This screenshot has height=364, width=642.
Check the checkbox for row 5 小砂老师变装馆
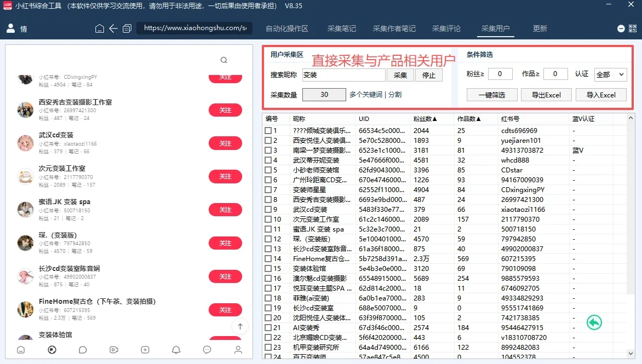268,170
